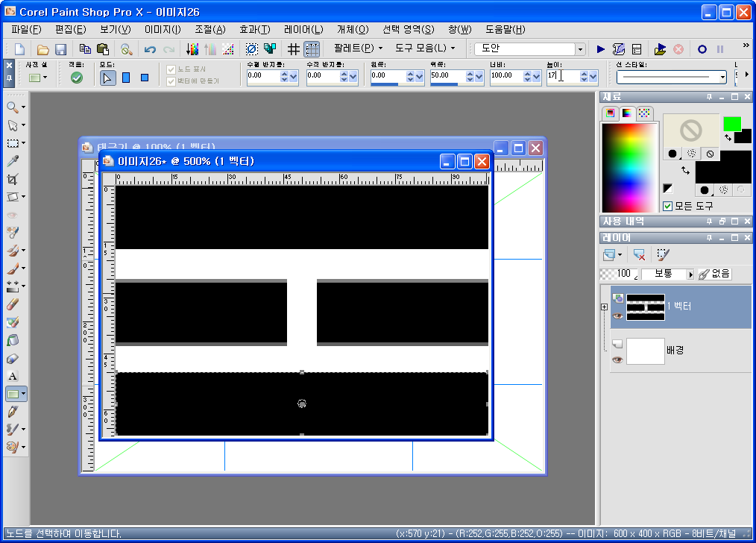Hide the 1 벡터 layer
756x543 pixels.
(617, 316)
